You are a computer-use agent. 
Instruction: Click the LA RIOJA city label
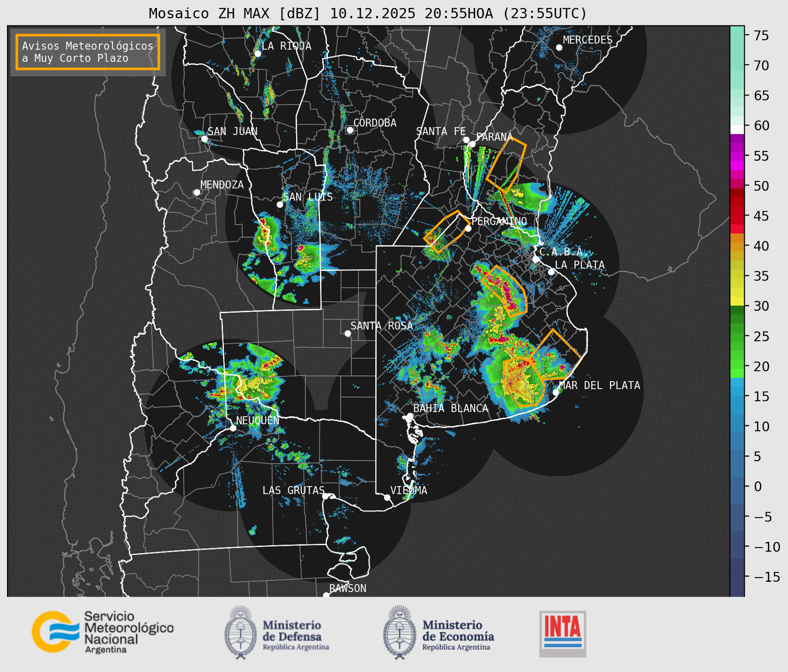click(x=286, y=46)
